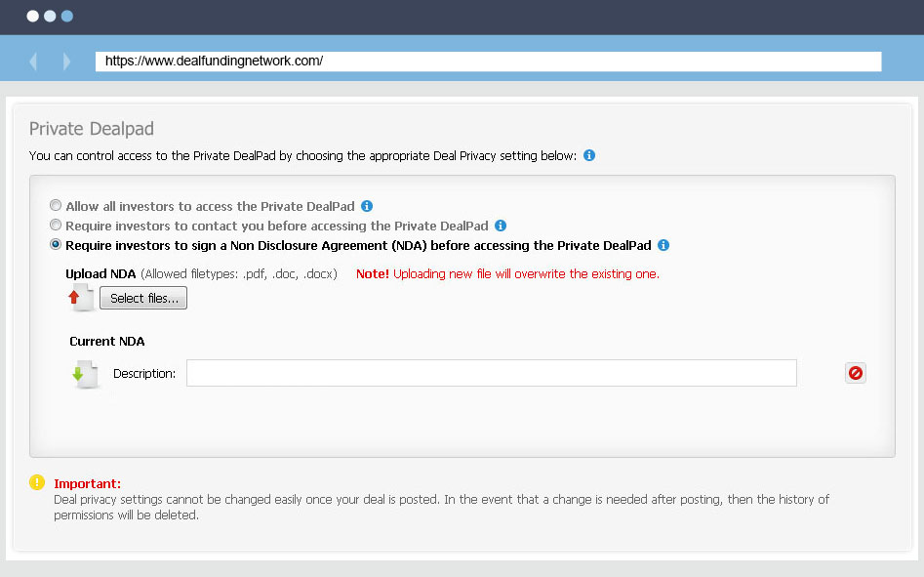Click the yellow Important warning icon

click(x=37, y=482)
